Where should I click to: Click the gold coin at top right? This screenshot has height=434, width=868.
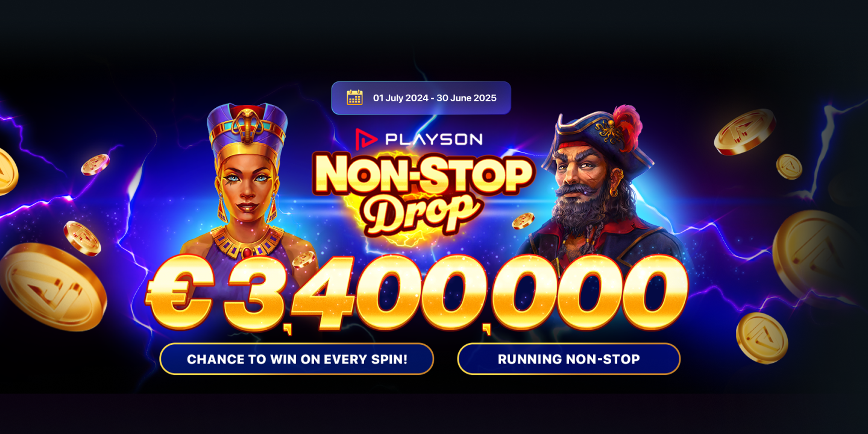745,132
